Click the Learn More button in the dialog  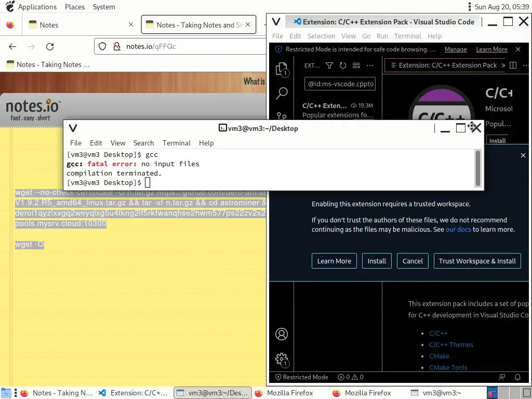click(x=334, y=261)
